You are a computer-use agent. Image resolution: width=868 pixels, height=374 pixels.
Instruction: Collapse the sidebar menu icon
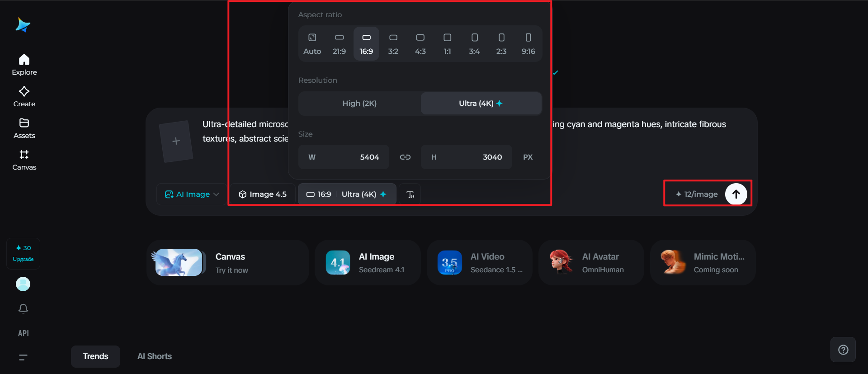(x=23, y=357)
